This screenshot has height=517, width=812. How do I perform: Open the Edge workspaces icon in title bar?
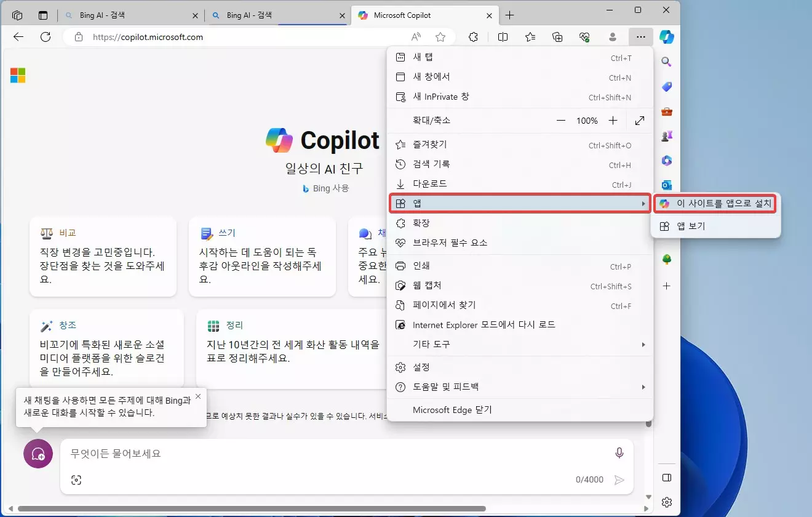pyautogui.click(x=17, y=15)
